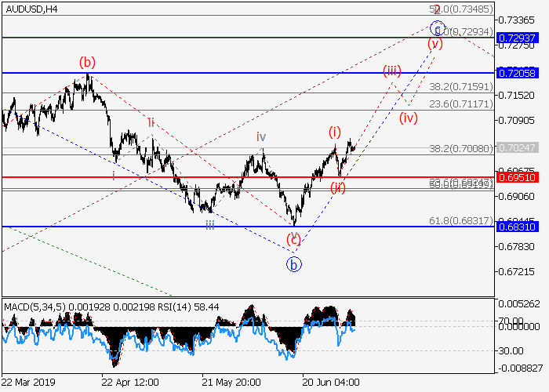Click the red (iv) projected wave label
Image resolution: width=549 pixels, height=392 pixels.
tap(408, 118)
